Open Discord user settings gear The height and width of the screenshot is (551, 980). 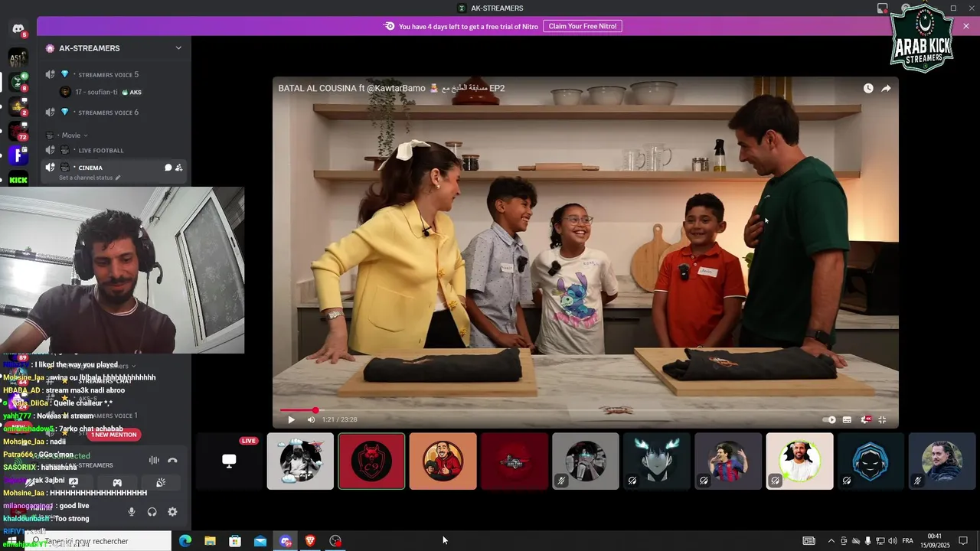172,512
